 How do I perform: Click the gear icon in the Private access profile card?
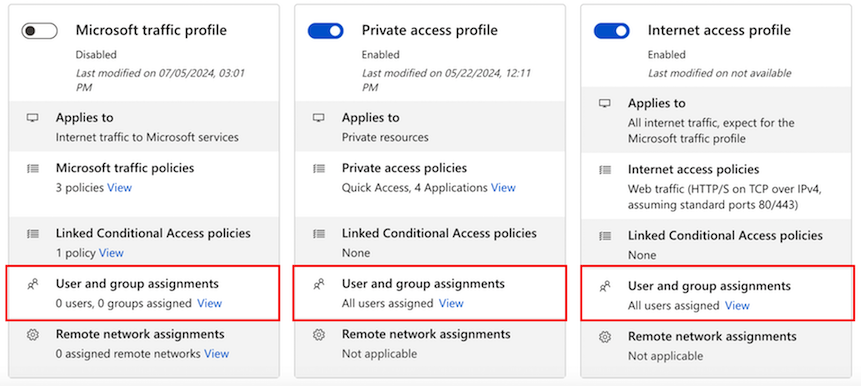(318, 334)
